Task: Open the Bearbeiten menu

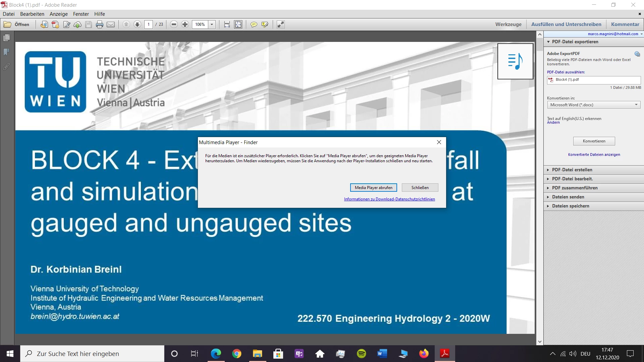Action: 32,14
